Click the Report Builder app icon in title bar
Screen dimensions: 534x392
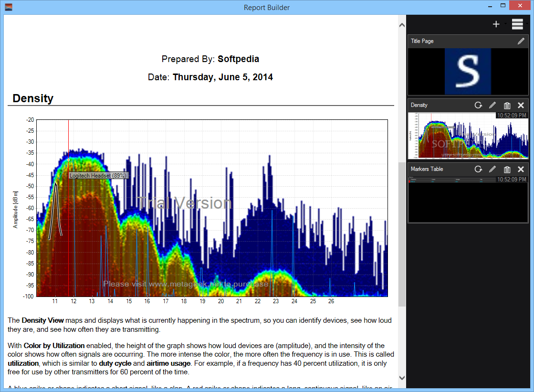click(9, 7)
